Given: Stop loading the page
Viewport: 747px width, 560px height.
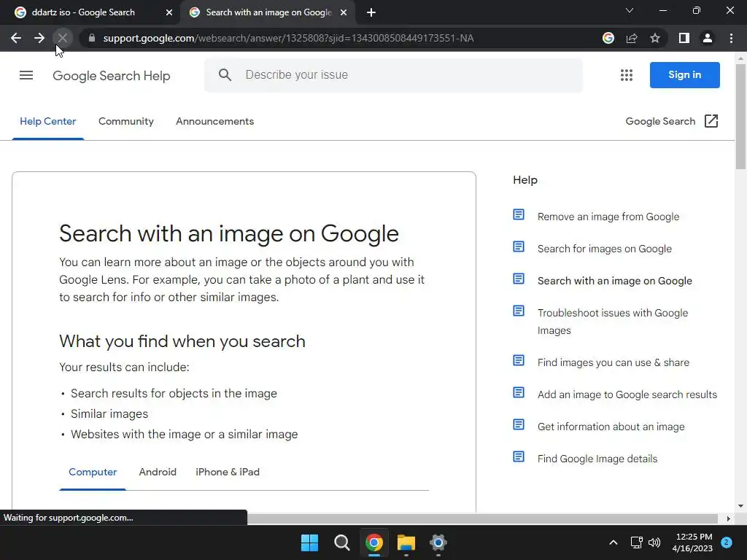Looking at the screenshot, I should tap(63, 38).
